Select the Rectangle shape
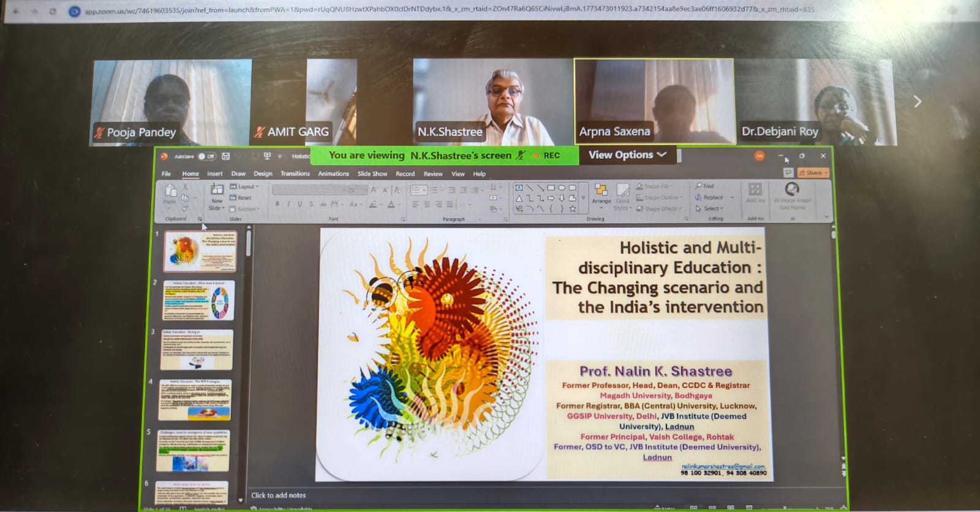The height and width of the screenshot is (512, 980). click(551, 187)
